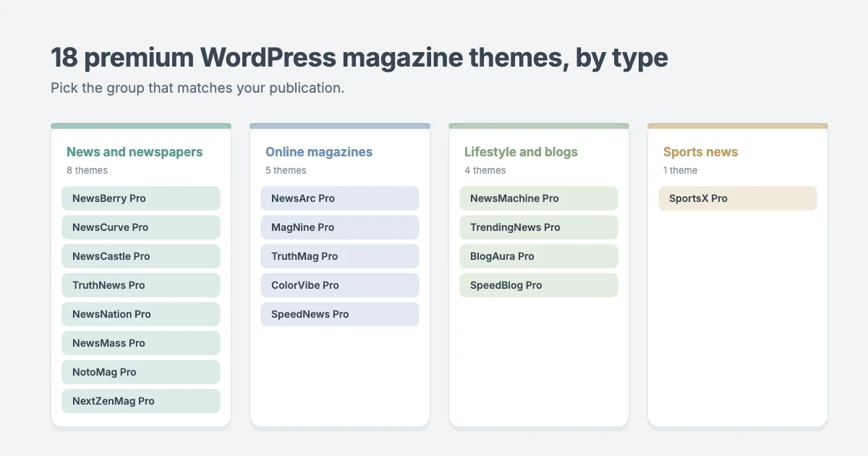Pick the NewsNation Pro theme
This screenshot has width=868, height=456.
pos(141,314)
